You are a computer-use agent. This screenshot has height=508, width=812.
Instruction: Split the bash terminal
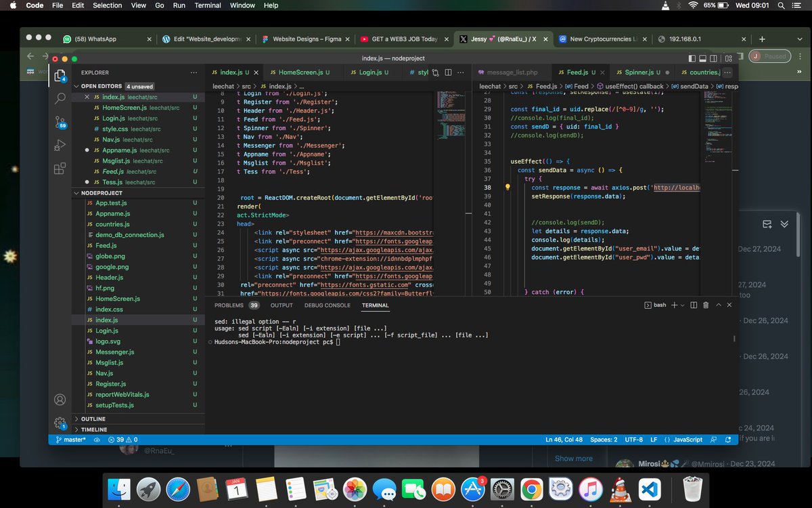694,305
